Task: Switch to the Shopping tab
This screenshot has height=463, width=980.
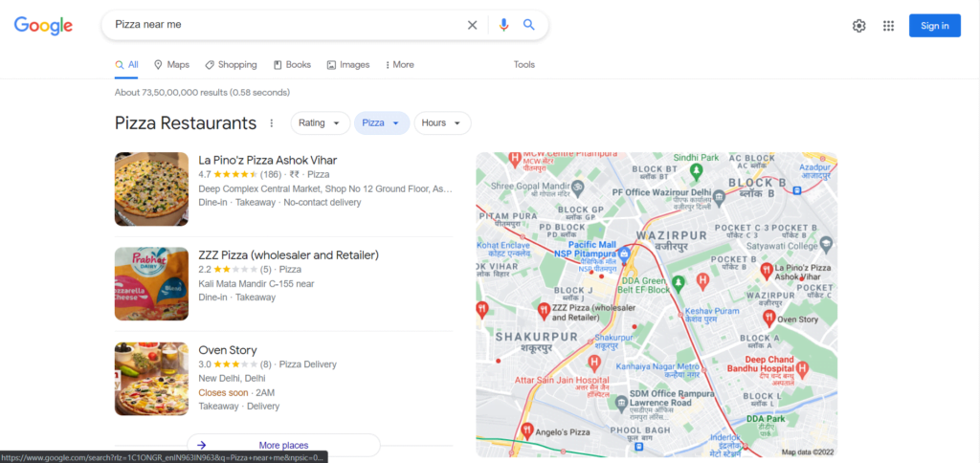Action: pyautogui.click(x=231, y=65)
